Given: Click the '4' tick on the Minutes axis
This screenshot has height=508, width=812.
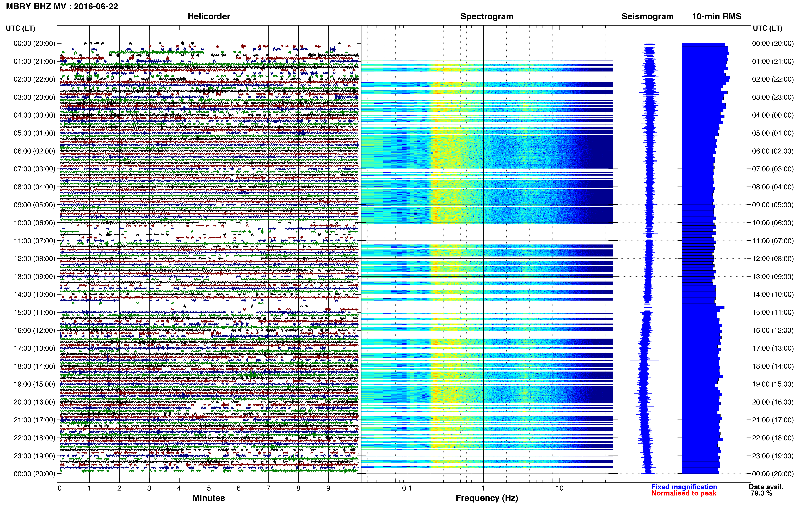Looking at the screenshot, I should pos(179,488).
